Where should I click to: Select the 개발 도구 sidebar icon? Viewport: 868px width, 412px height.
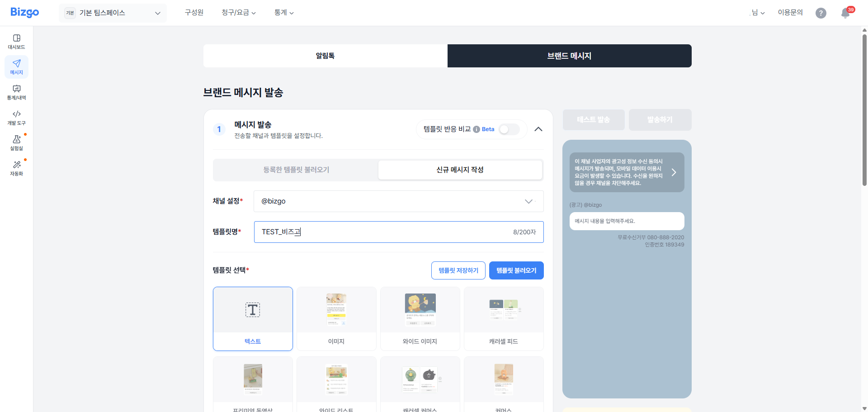16,117
